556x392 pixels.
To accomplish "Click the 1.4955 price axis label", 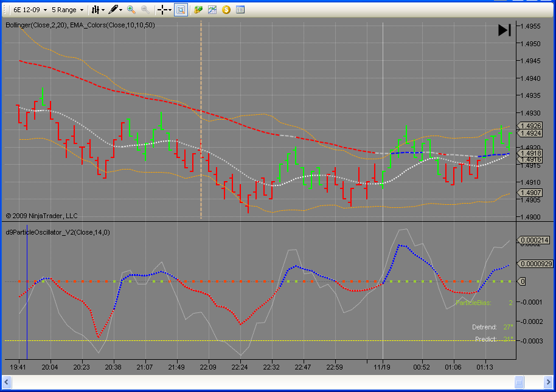I will click(x=530, y=26).
